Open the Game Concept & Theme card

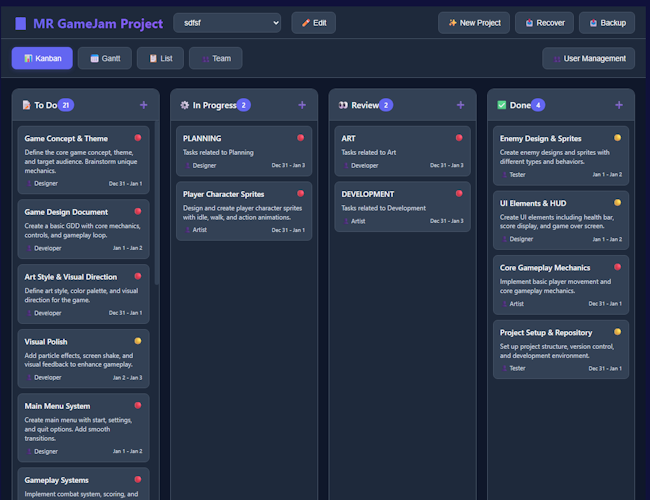83,160
